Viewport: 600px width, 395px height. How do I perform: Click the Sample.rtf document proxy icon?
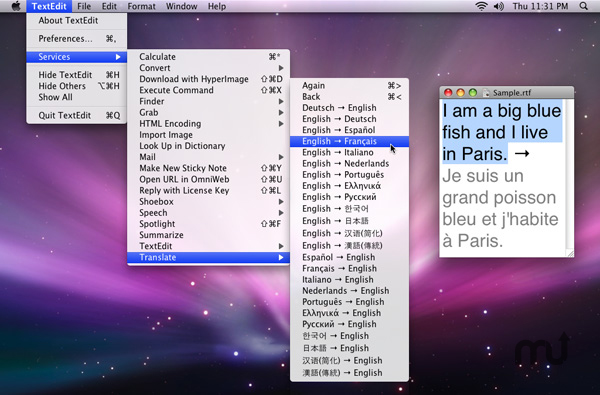pos(486,93)
